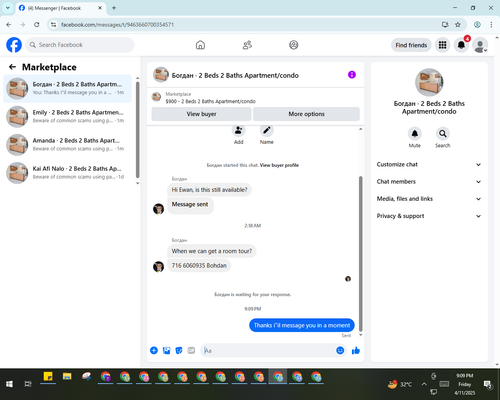500x400 pixels.
Task: Open Emily's apartment conversation
Action: [67, 116]
